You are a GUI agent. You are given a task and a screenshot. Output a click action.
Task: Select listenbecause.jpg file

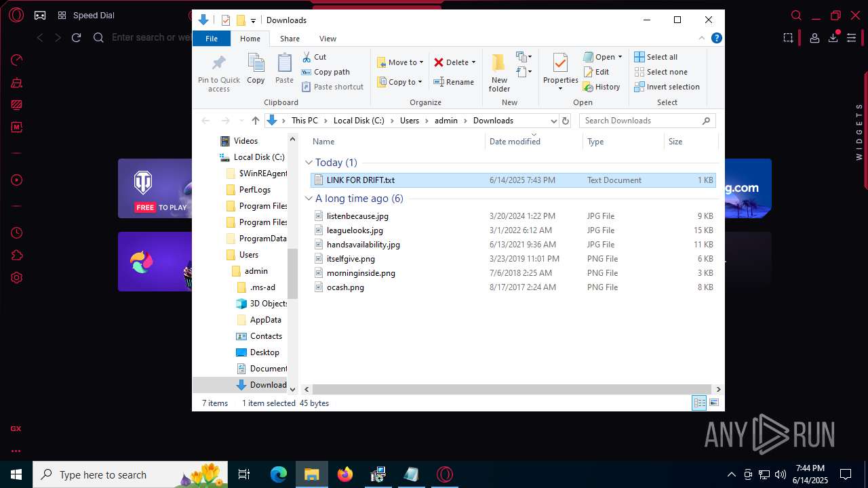[513, 216]
